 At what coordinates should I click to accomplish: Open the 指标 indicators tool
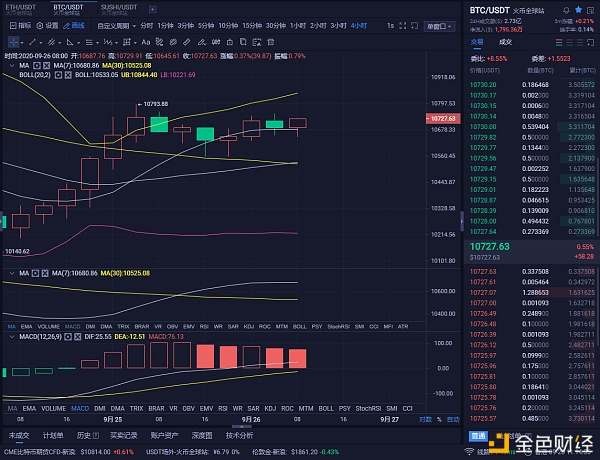coord(17,25)
